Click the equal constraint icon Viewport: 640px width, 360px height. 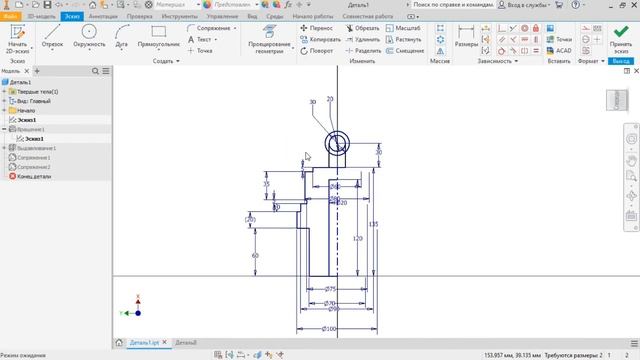point(536,51)
